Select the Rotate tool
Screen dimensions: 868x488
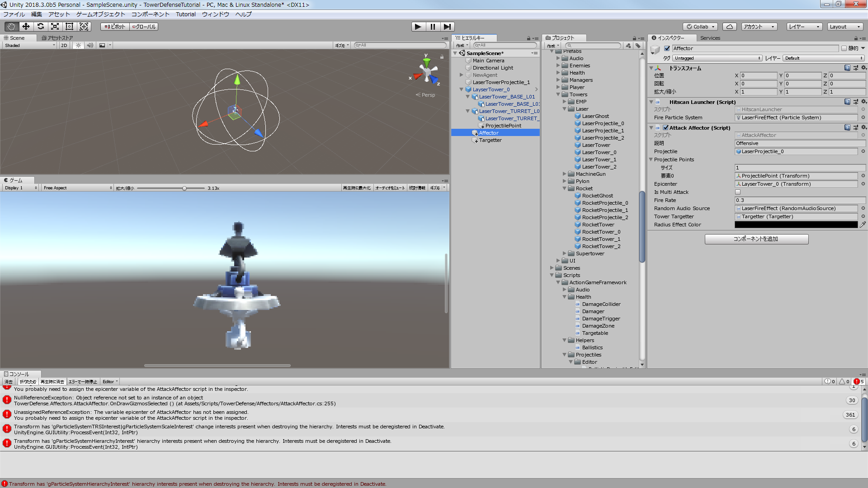click(40, 27)
